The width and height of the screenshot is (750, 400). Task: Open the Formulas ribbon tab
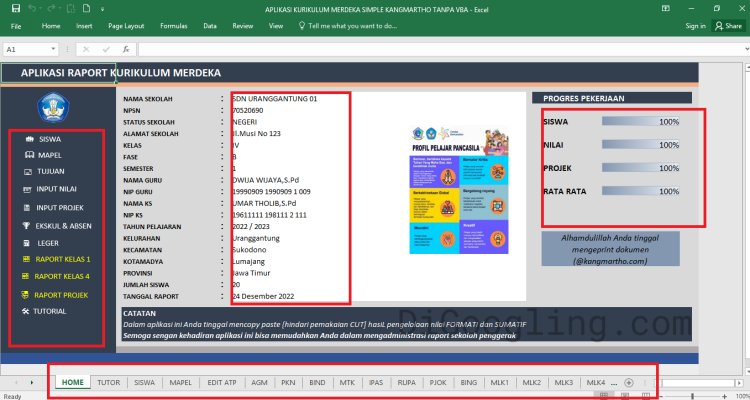point(173,25)
